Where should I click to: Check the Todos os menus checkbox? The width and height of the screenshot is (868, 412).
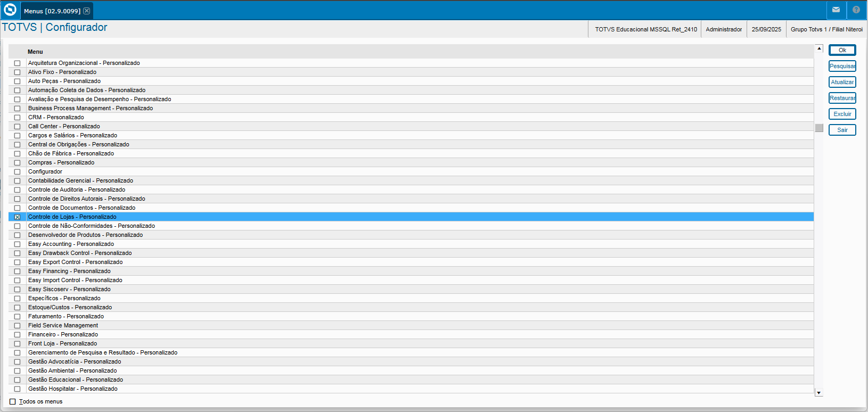click(x=13, y=402)
